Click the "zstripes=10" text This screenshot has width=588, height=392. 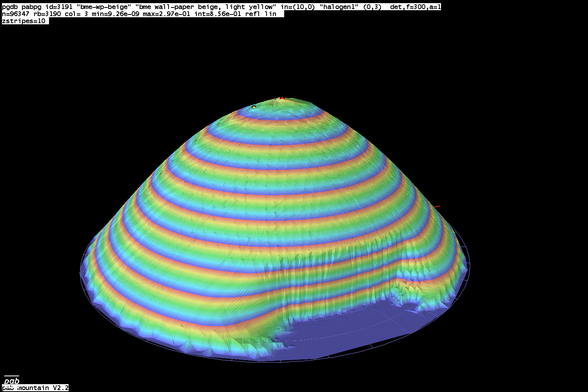pyautogui.click(x=24, y=21)
